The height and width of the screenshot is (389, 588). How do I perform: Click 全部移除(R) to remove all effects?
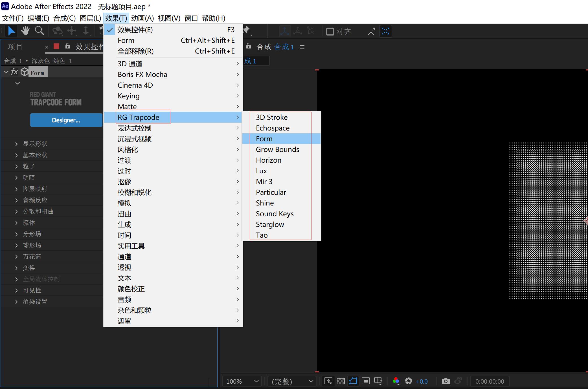(135, 51)
